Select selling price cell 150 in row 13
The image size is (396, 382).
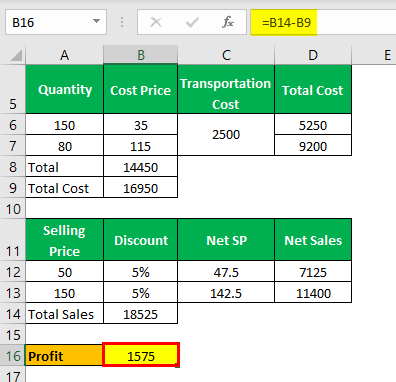click(x=65, y=293)
